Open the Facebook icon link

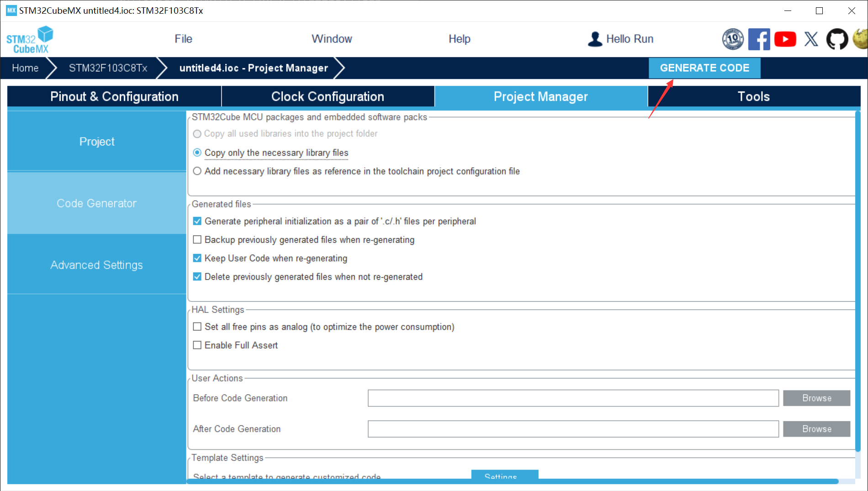[759, 39]
